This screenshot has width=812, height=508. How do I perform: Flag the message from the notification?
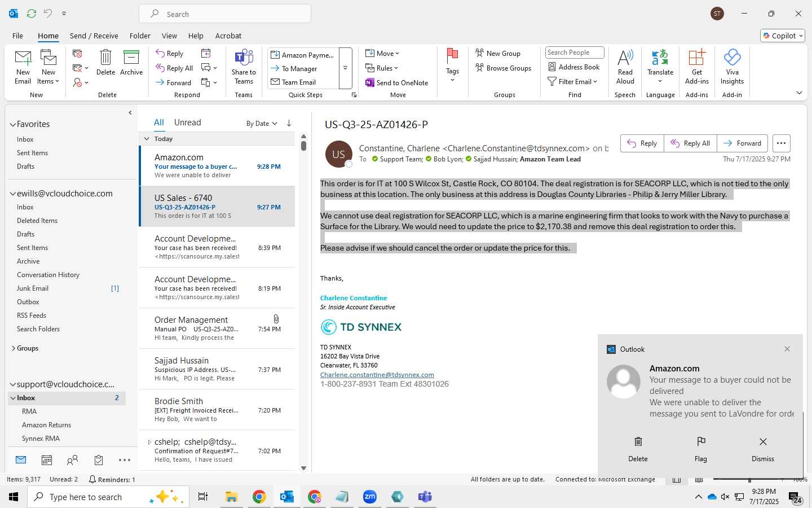tap(701, 449)
